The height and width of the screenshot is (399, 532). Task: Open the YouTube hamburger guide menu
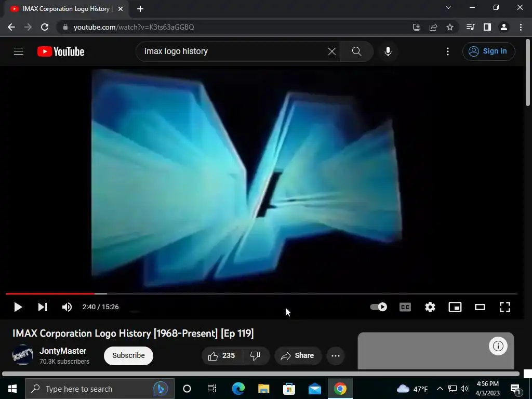(x=19, y=51)
